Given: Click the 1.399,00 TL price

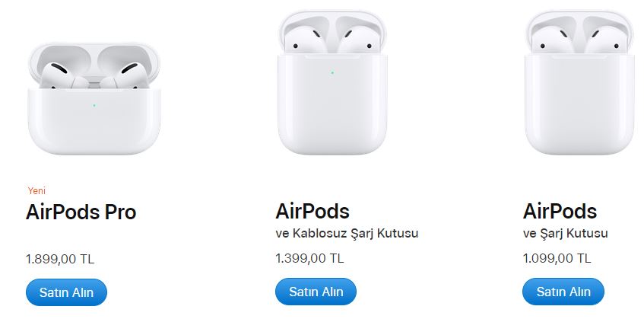Looking at the screenshot, I should (309, 258).
